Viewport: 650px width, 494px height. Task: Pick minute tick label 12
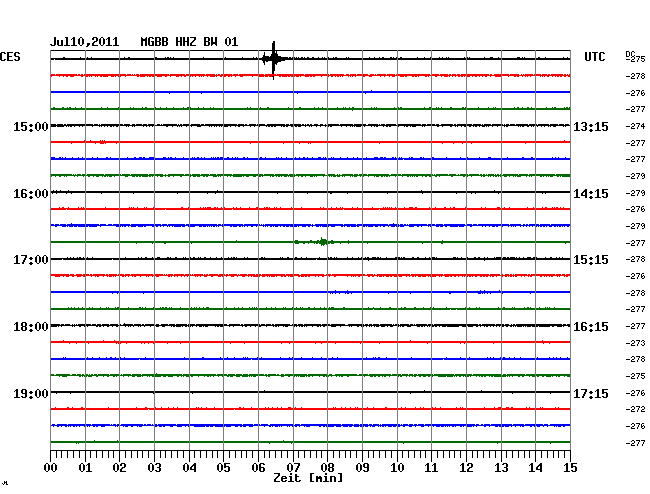click(x=466, y=468)
